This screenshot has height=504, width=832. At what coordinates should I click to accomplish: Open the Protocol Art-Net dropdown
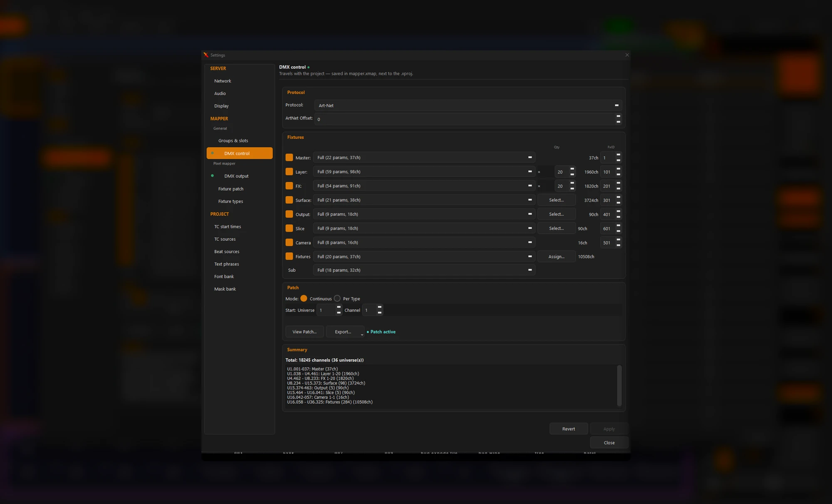click(x=468, y=106)
